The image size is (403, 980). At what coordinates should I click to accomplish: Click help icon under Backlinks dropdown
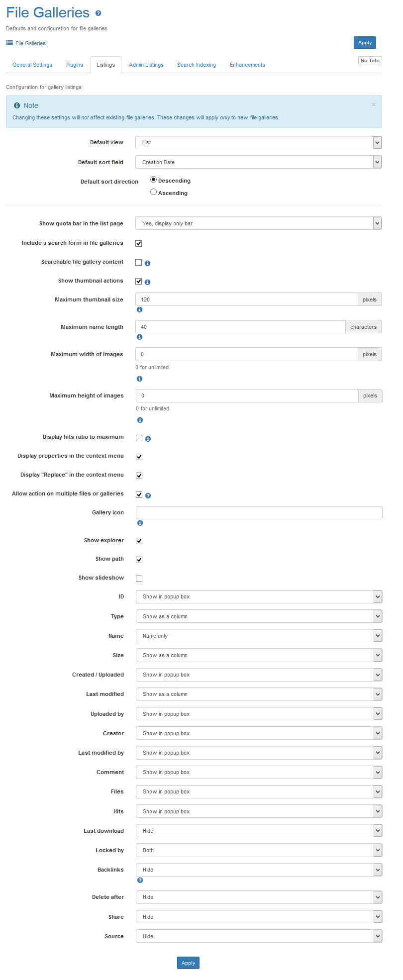pyautogui.click(x=140, y=880)
